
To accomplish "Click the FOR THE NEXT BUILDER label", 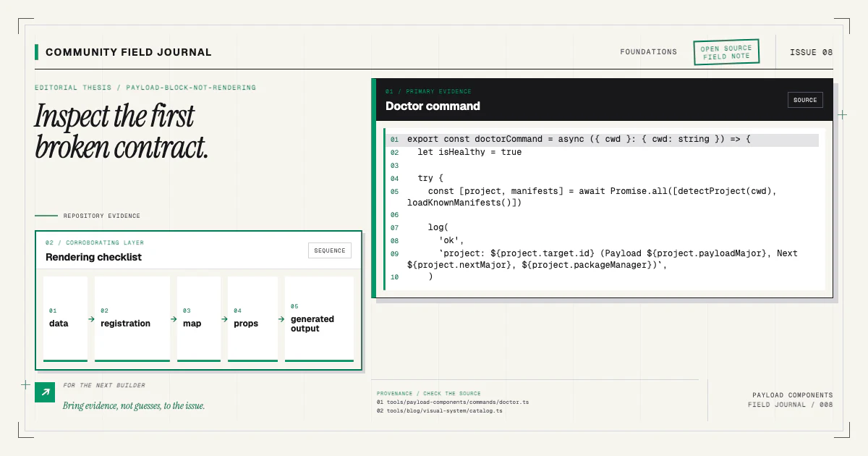I will (104, 386).
